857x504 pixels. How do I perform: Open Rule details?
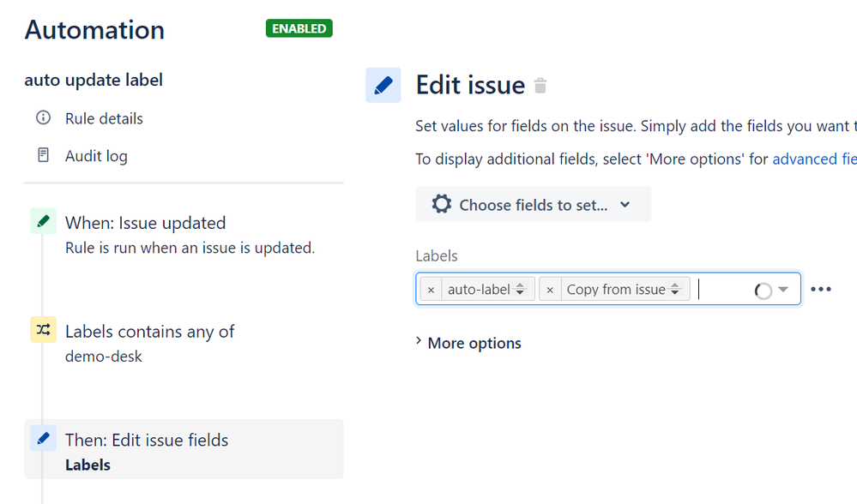(104, 118)
